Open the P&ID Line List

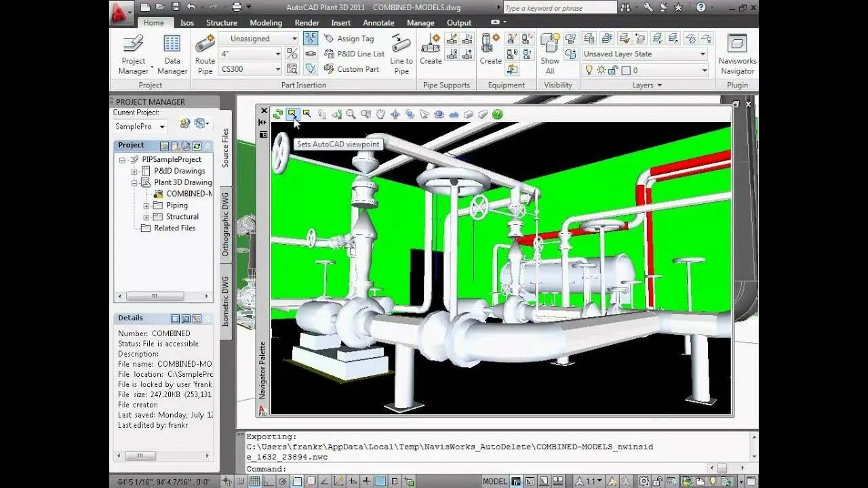pos(354,54)
